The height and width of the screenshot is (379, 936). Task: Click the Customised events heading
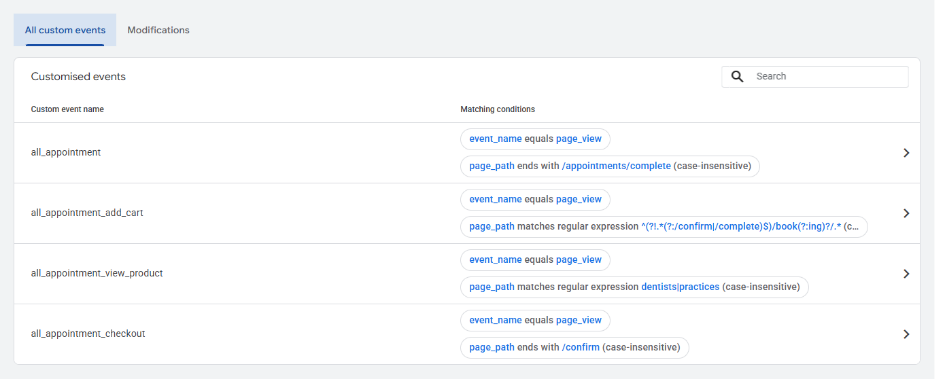78,76
